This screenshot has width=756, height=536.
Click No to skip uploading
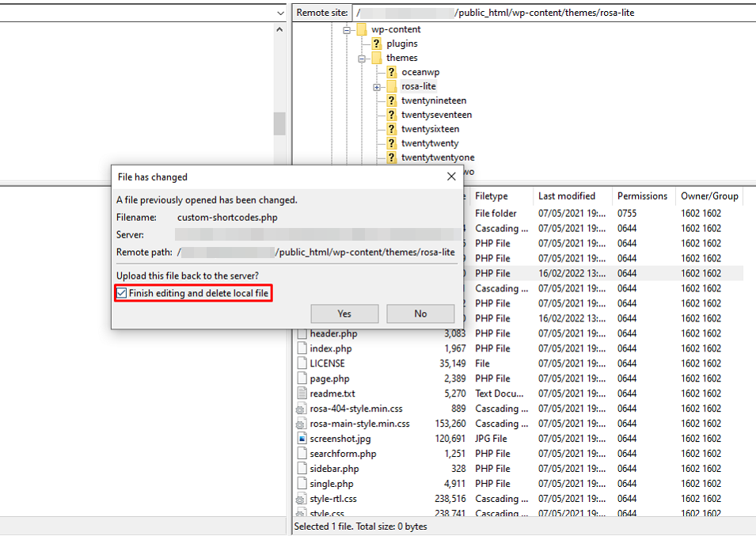point(420,314)
